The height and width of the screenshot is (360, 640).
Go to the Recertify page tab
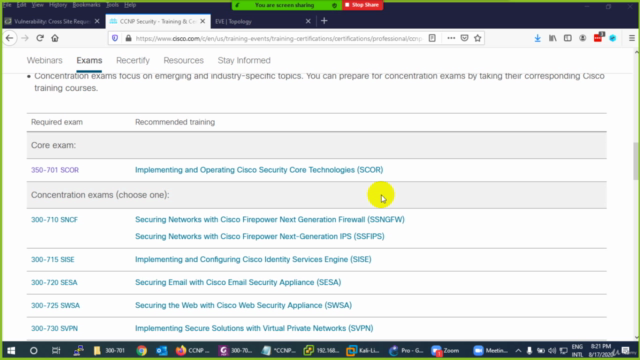pos(133,60)
